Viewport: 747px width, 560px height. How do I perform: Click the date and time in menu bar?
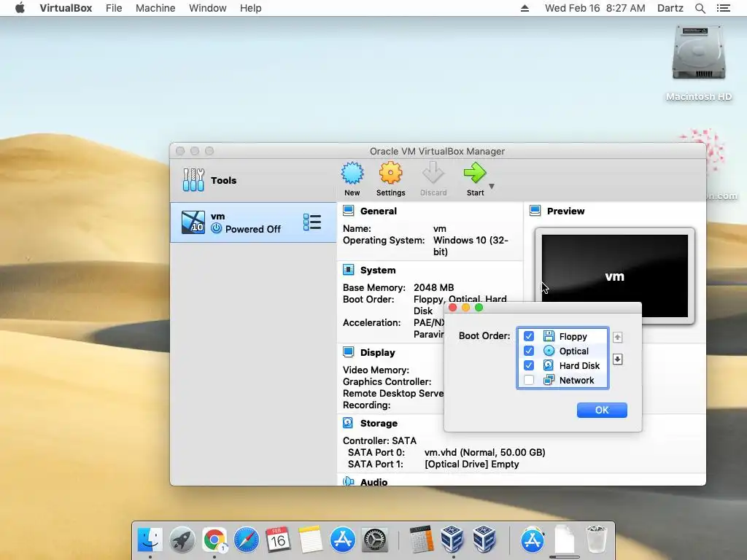click(595, 8)
